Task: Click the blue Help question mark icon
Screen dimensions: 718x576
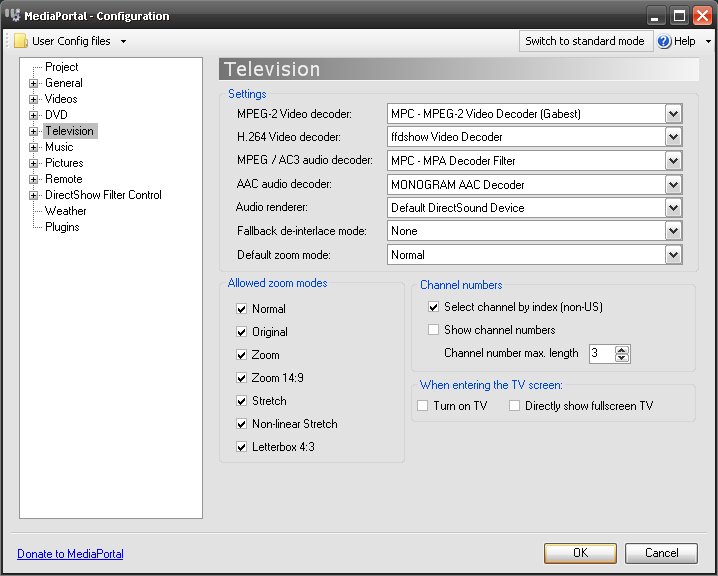Action: point(664,41)
